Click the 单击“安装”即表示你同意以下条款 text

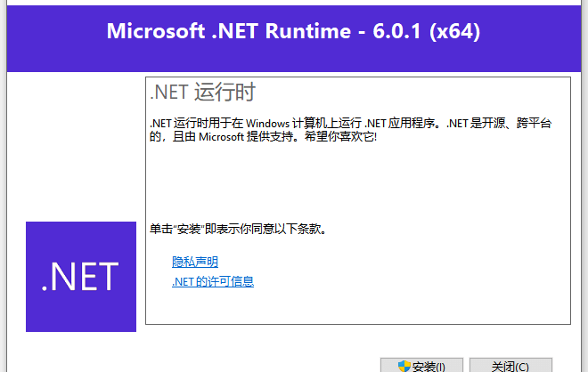coord(238,229)
